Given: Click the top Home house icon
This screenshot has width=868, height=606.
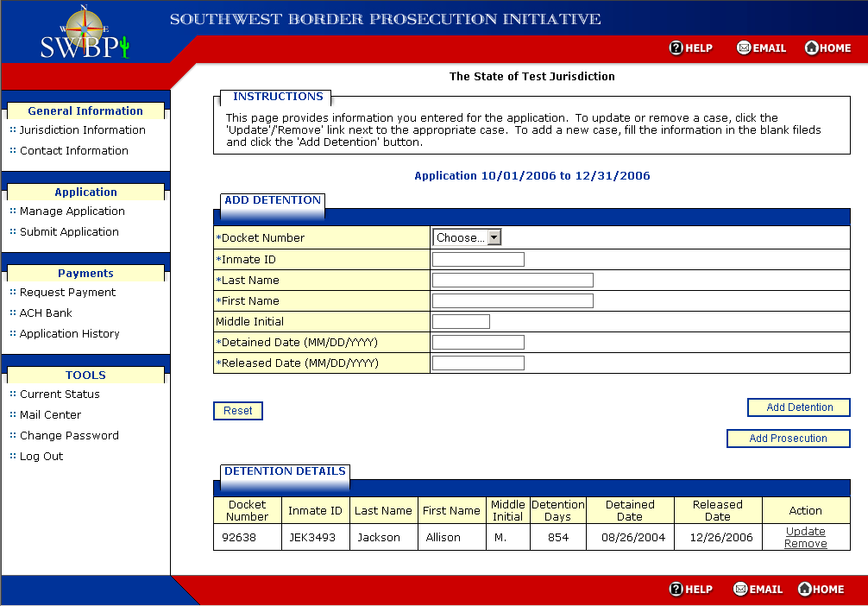Looking at the screenshot, I should [x=811, y=48].
